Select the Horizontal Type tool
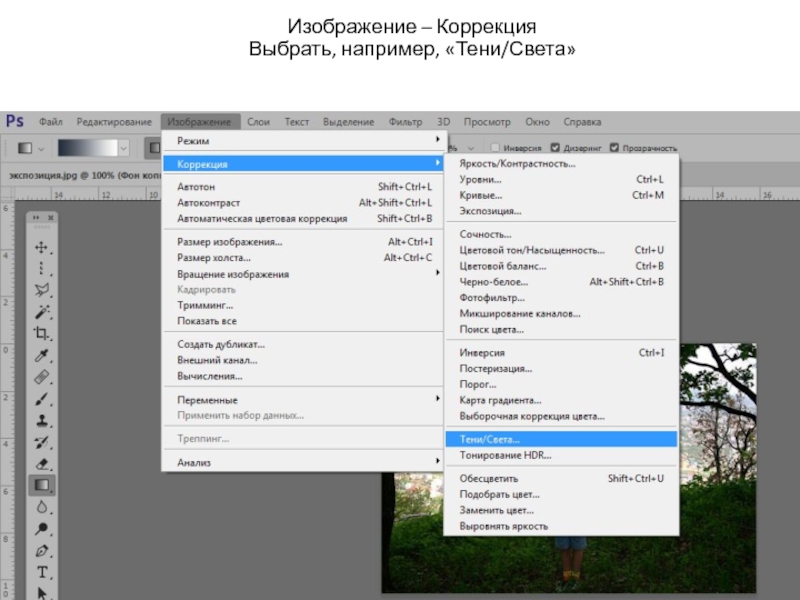The image size is (800, 600). click(x=42, y=572)
